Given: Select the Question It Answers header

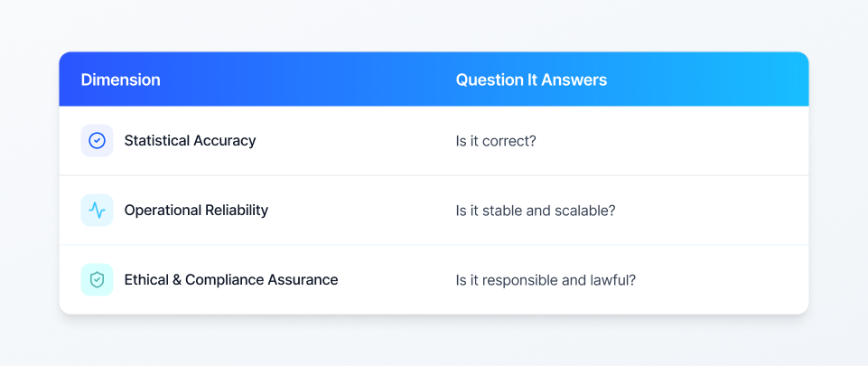Looking at the screenshot, I should click(x=530, y=80).
